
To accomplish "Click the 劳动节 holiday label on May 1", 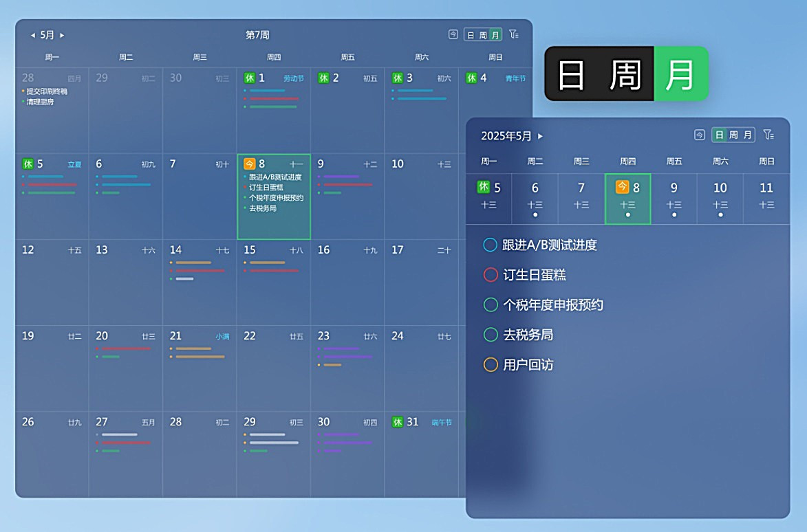I will pos(293,78).
